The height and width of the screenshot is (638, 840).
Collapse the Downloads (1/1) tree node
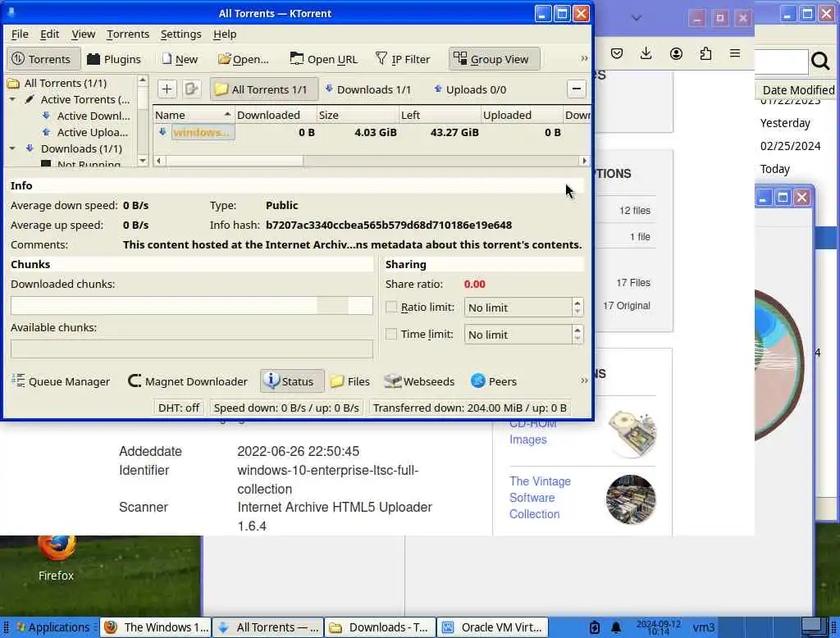(12, 148)
